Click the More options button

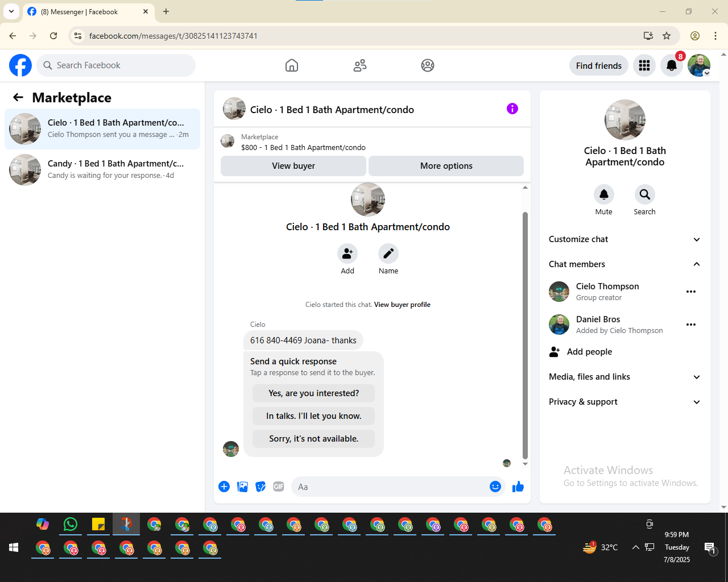point(446,166)
